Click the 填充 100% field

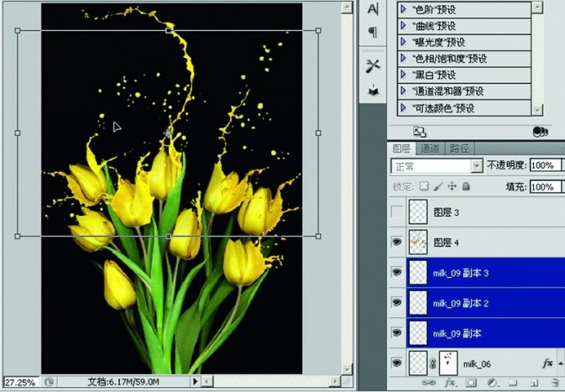tap(545, 186)
